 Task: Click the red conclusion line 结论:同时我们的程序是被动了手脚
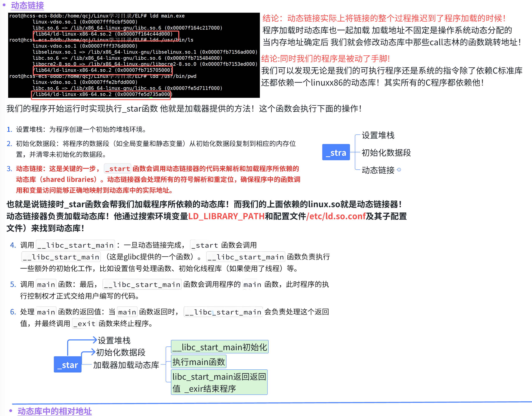[325, 59]
